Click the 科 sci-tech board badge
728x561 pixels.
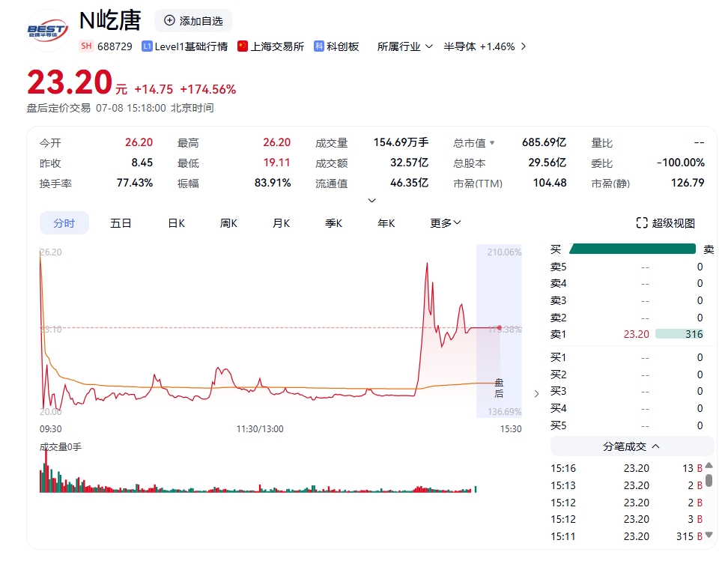point(319,46)
